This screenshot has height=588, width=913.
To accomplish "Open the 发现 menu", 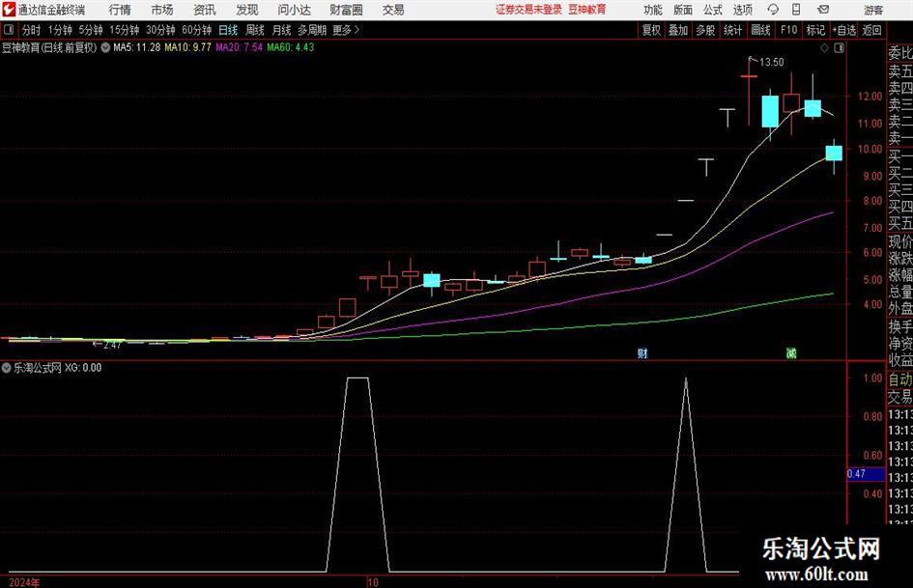I will (247, 10).
